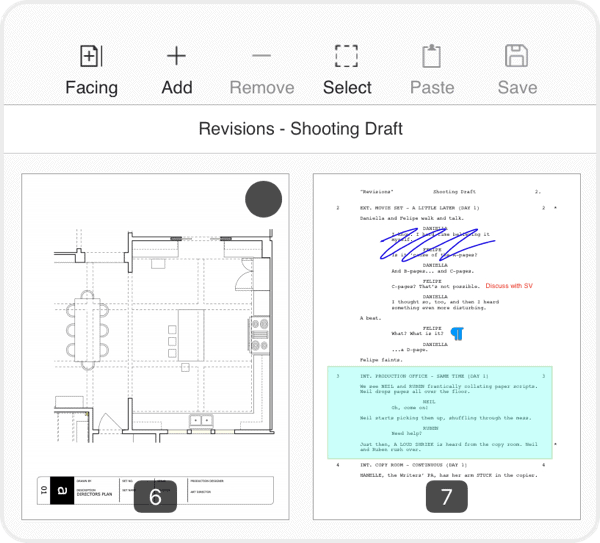Click the Add plus icon
Image resolution: width=600 pixels, height=543 pixels.
pyautogui.click(x=176, y=56)
